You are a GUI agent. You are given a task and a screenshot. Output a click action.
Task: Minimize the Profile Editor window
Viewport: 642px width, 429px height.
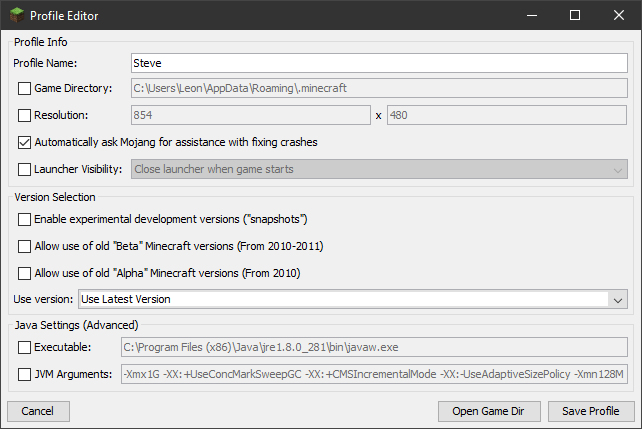[527, 16]
